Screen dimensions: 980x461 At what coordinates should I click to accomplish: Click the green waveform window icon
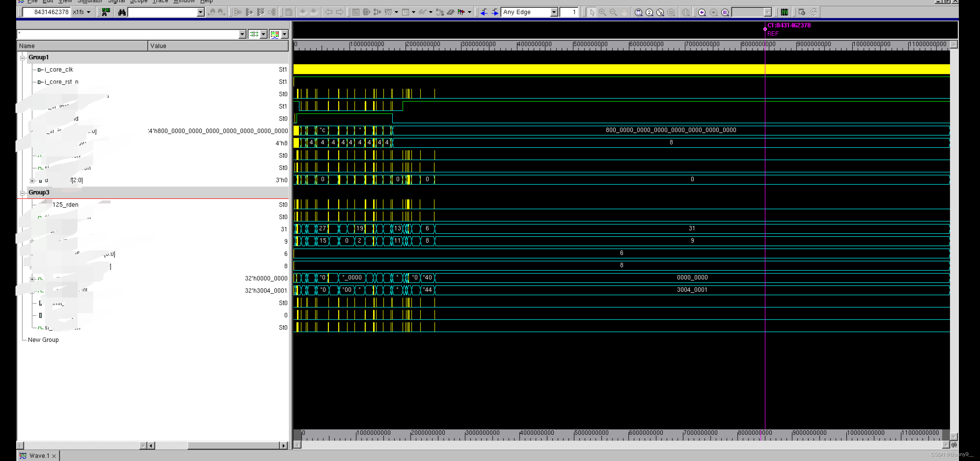pyautogui.click(x=784, y=12)
